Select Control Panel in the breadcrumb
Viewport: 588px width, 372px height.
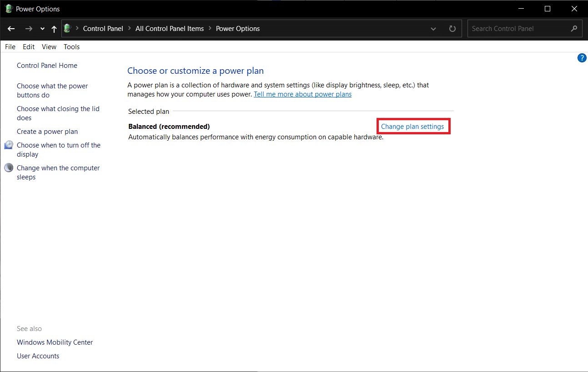tap(103, 28)
